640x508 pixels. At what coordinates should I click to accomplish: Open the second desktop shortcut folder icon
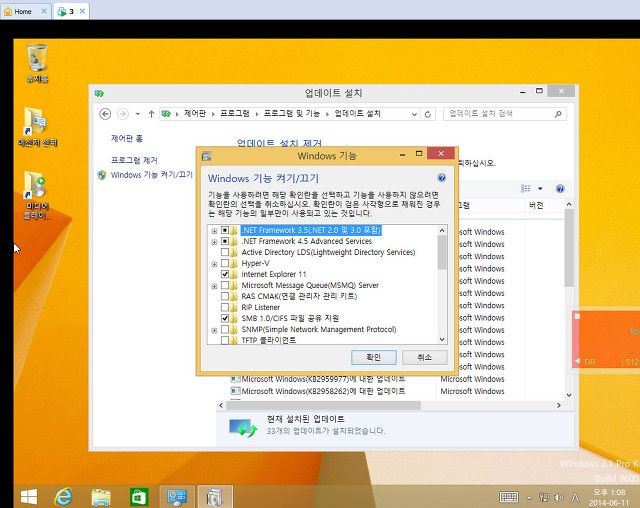pos(37,127)
